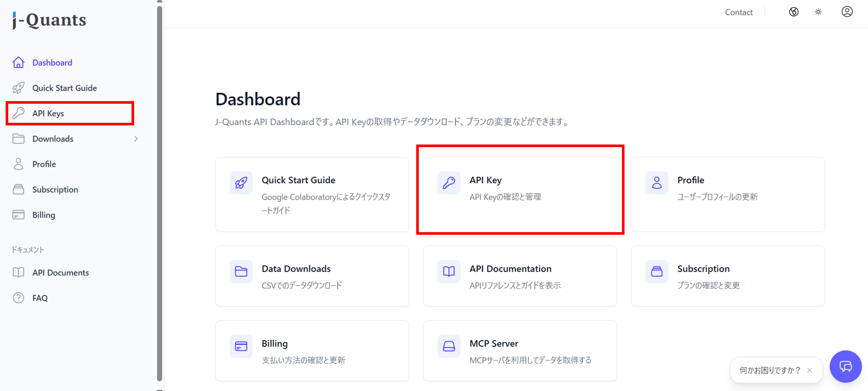Click the credit card icon on Billing card
Screen dimensions: 868x391
click(x=241, y=346)
